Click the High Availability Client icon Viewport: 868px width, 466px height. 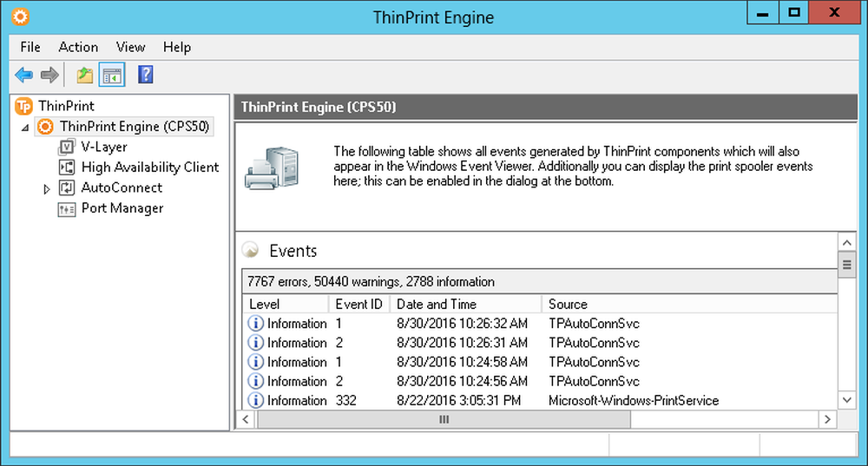point(67,167)
